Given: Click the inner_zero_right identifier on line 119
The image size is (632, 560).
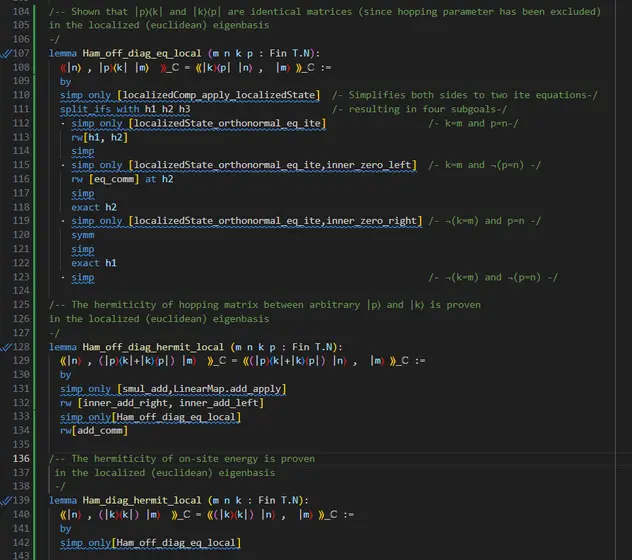Looking at the screenshot, I should [367, 221].
